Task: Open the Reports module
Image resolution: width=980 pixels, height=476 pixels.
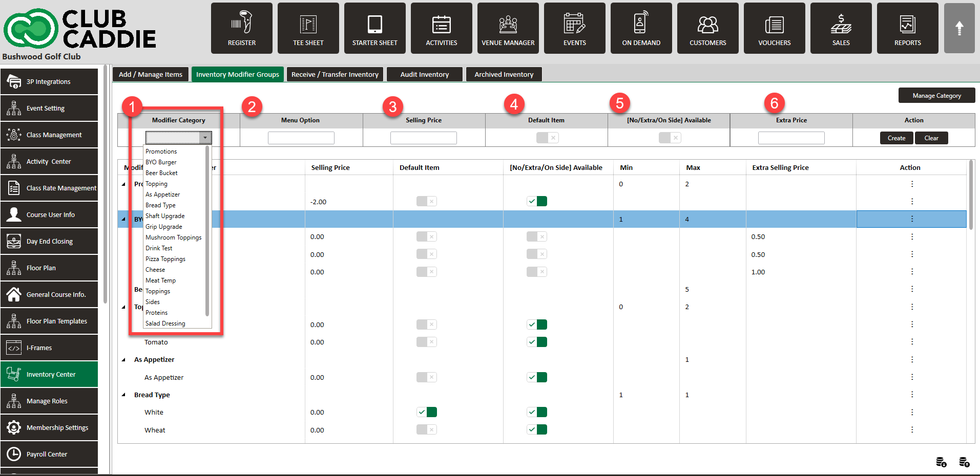Action: 907,28
